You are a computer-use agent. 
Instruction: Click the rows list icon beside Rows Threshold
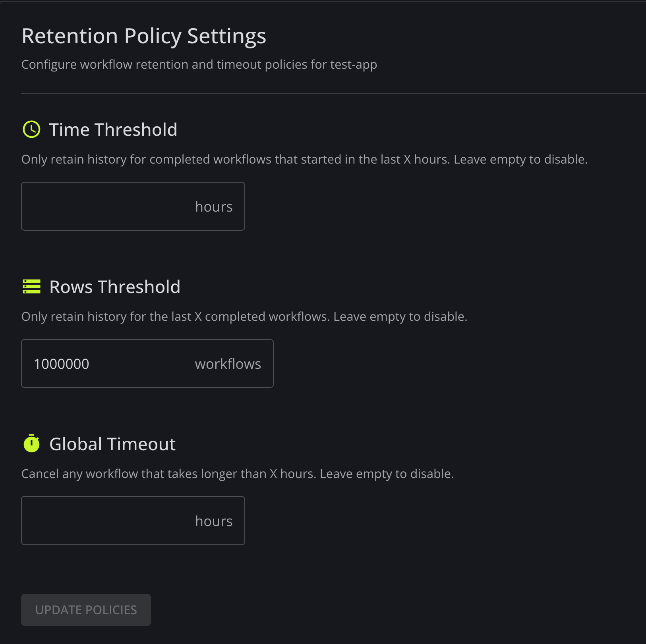[x=31, y=287]
